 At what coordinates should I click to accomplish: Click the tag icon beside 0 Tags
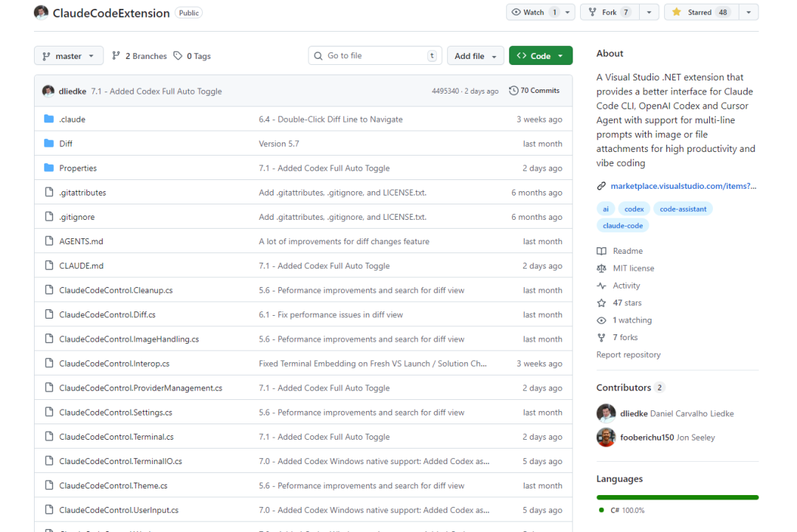(177, 56)
